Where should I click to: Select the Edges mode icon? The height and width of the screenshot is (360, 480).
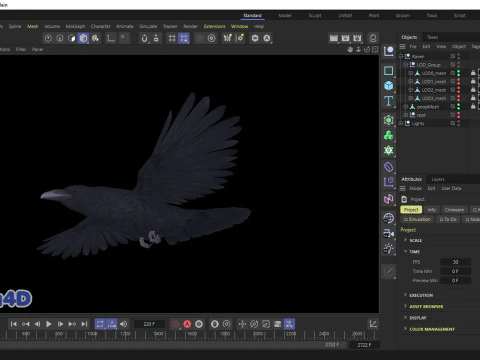pyautogui.click(x=60, y=38)
